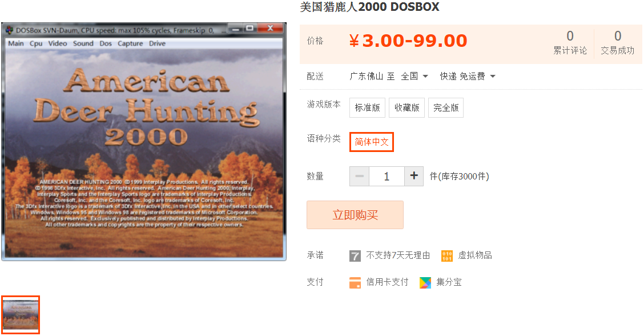Screen dimensions: 644x336
Task: Open the 快递 免运费 shipping dropdown
Action: pyautogui.click(x=468, y=76)
